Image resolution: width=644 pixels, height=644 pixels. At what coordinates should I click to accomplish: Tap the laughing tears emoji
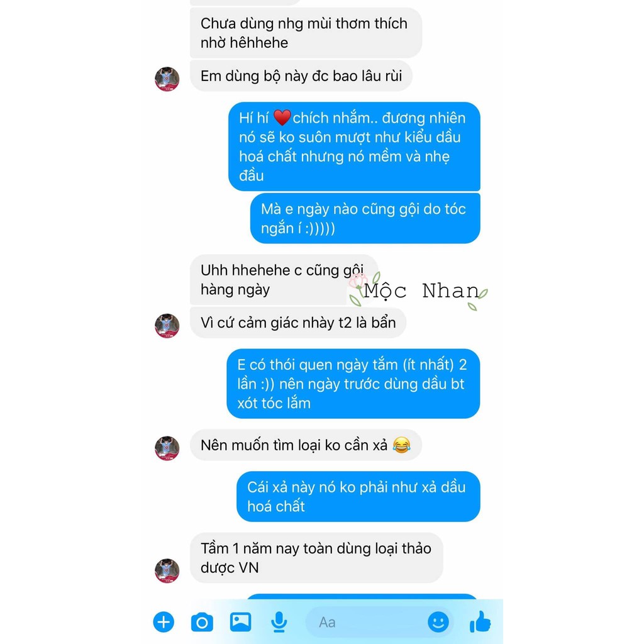(401, 445)
